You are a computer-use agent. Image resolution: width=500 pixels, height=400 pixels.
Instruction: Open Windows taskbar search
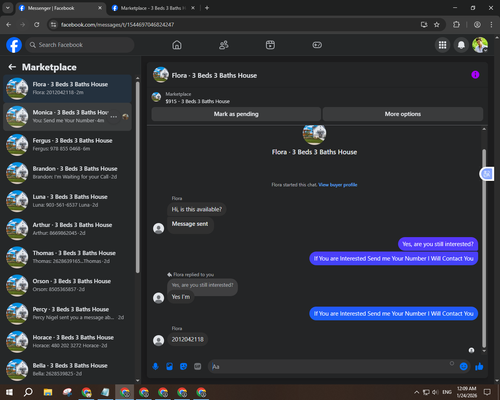coord(28,392)
